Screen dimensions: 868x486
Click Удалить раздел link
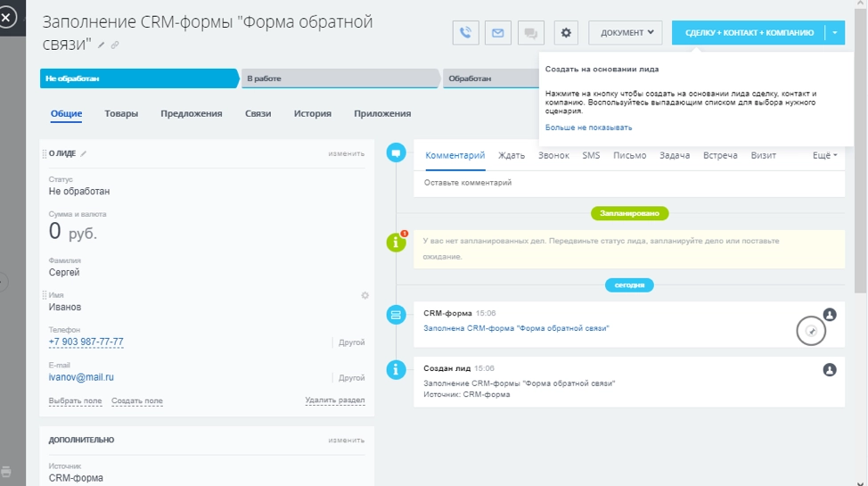click(x=335, y=400)
